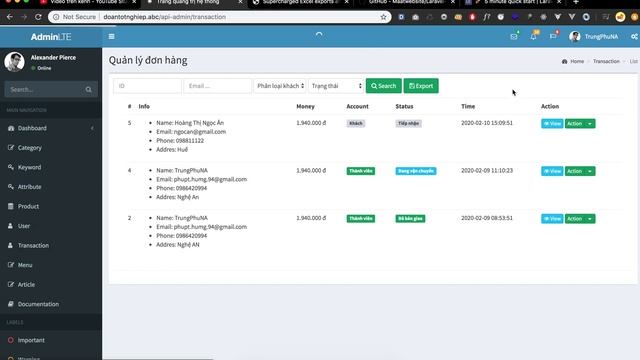Go back in browser history
Screen dimensions: 640x360
coord(9,17)
